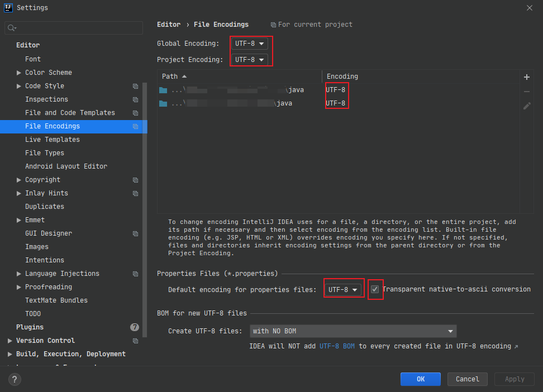This screenshot has height=392, width=543.
Task: Click the For current project icon
Action: point(273,25)
